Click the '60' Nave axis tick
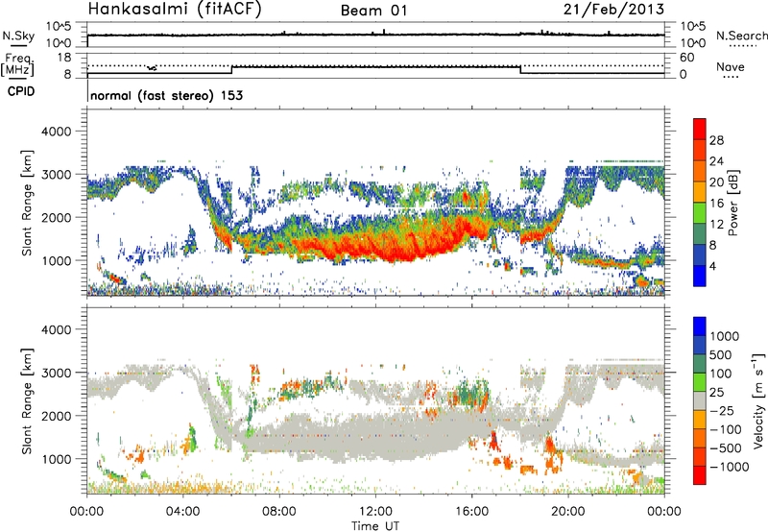 pos(686,58)
